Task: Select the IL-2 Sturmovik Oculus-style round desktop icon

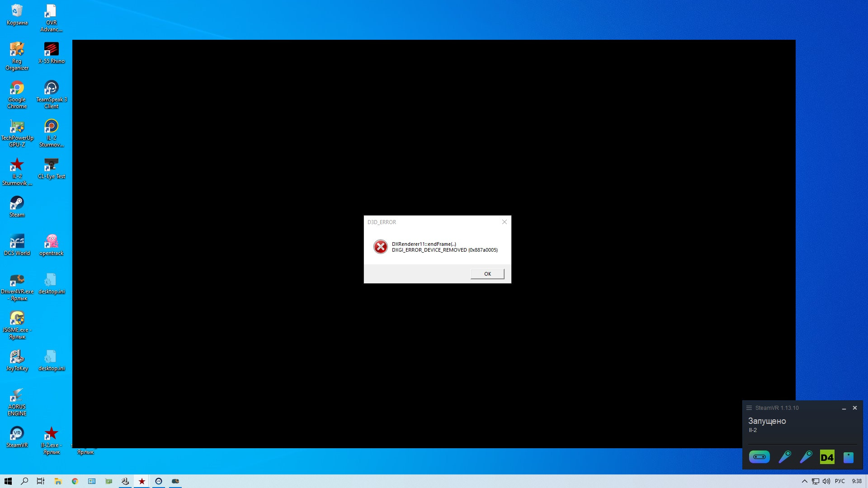Action: pyautogui.click(x=51, y=133)
